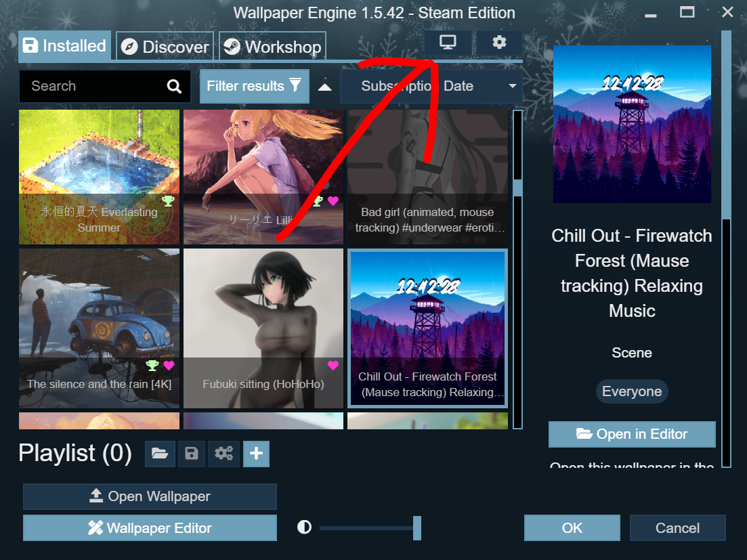Click the large Firewatch preview image

coord(632,124)
